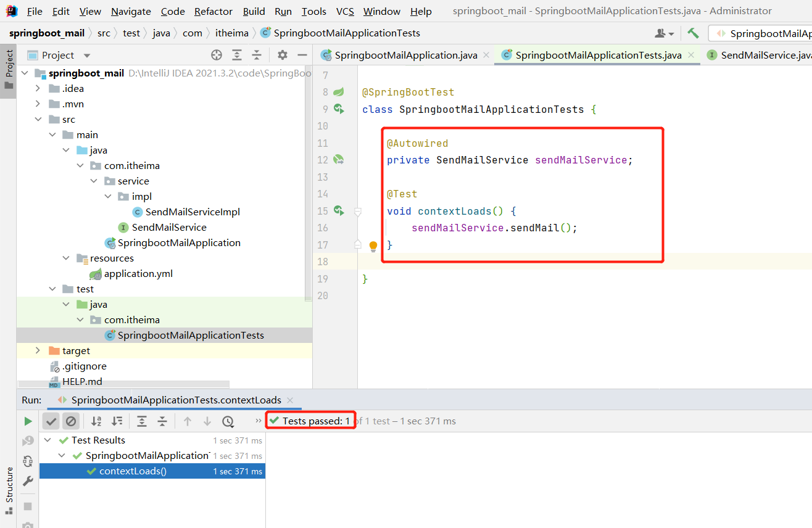Screen dimensions: 812x528
Task: Click the yellow intention light bulb
Action: (373, 246)
